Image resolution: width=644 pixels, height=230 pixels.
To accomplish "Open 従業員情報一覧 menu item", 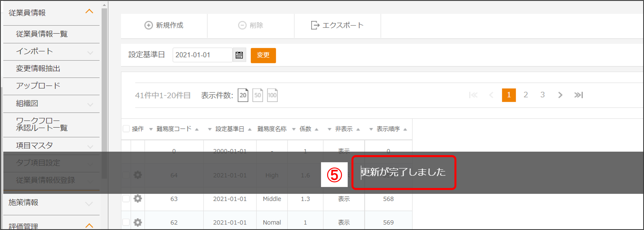I will pos(42,34).
